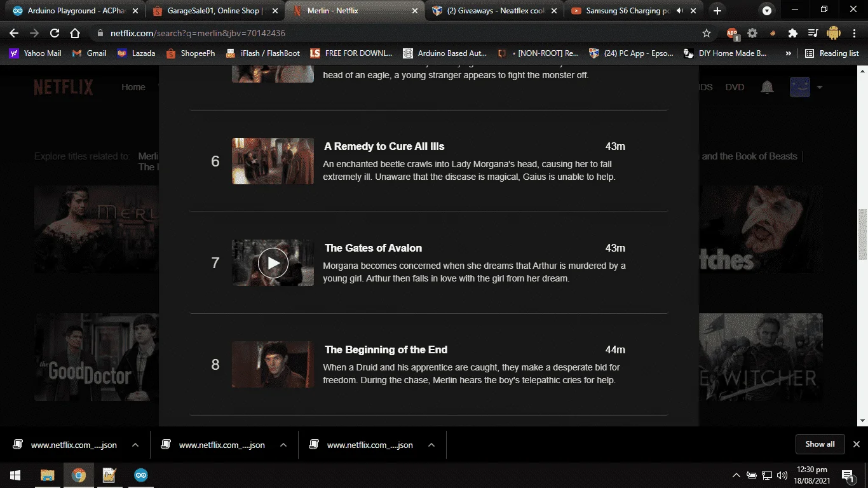Screen dimensions: 868x488
Task: Close the downloads bar
Action: [856, 444]
